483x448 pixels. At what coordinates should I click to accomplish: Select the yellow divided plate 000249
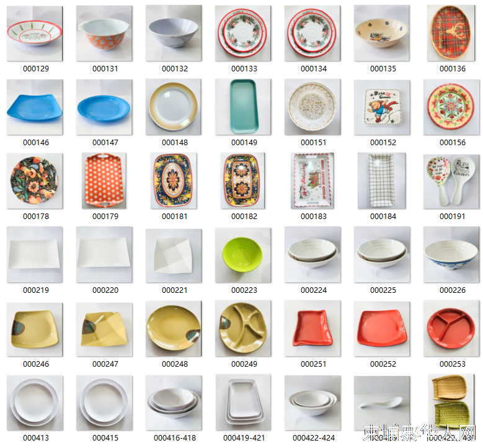click(243, 329)
